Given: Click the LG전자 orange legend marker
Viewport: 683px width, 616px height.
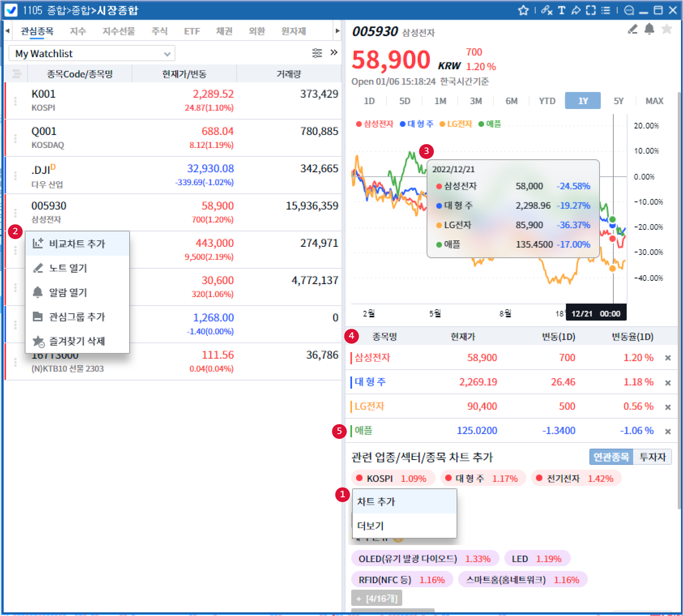Looking at the screenshot, I should [x=442, y=124].
